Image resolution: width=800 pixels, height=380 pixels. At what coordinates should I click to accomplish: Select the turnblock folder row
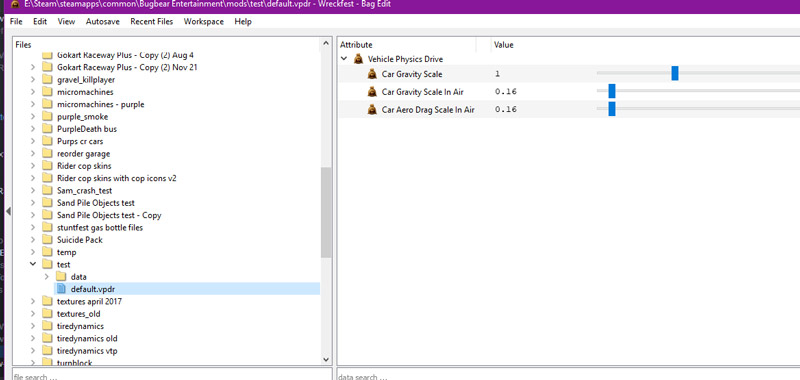tap(74, 363)
